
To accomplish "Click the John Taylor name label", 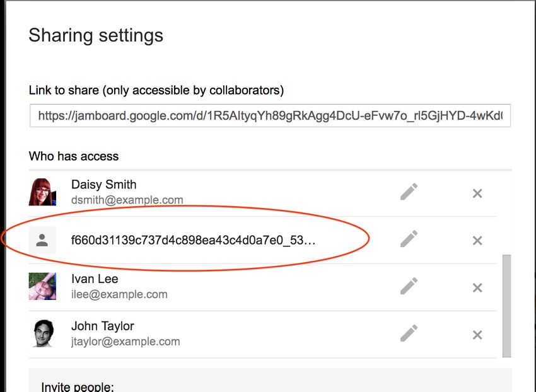I will pos(103,326).
